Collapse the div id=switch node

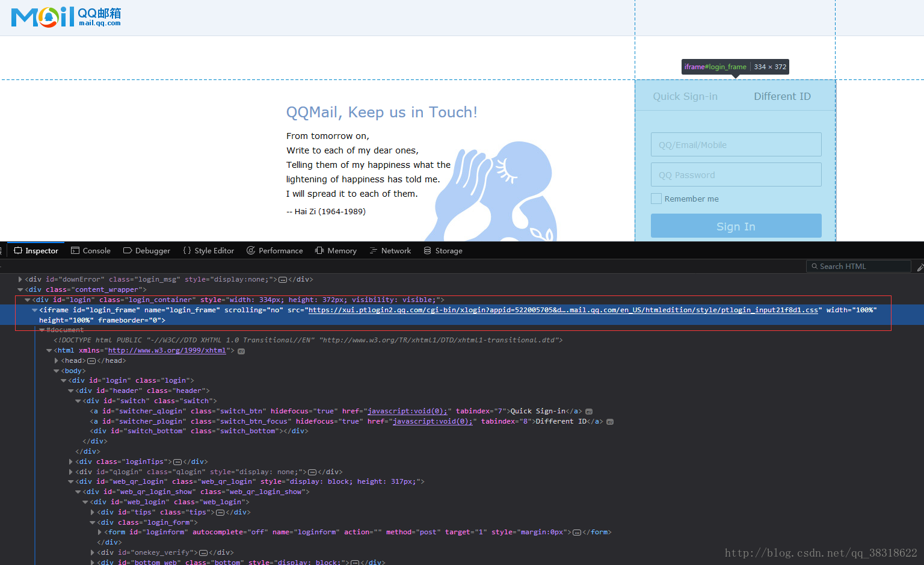click(x=78, y=401)
